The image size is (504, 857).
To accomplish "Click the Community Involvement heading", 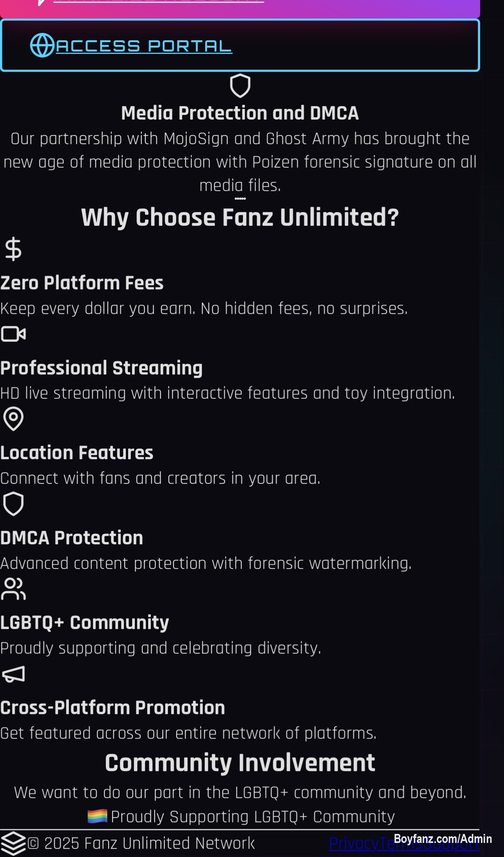I will pyautogui.click(x=240, y=763).
